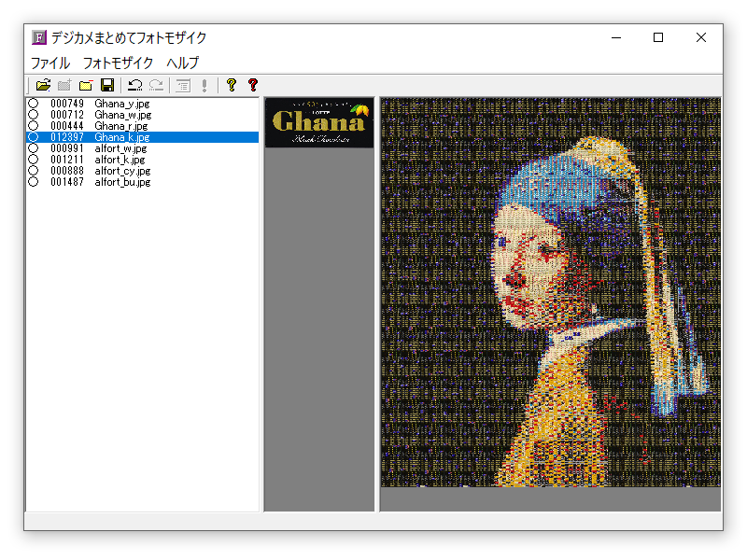This screenshot has height=560, width=747.
Task: Select the circle beside alfort_w.jpg
Action: (34, 148)
